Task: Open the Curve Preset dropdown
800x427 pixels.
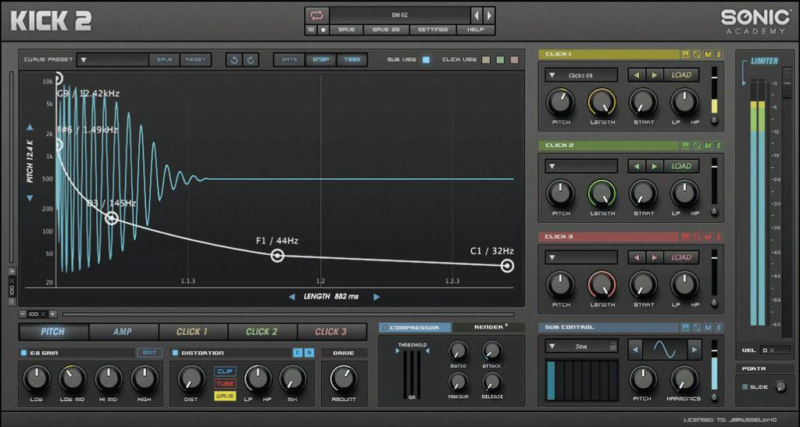Action: coord(84,60)
